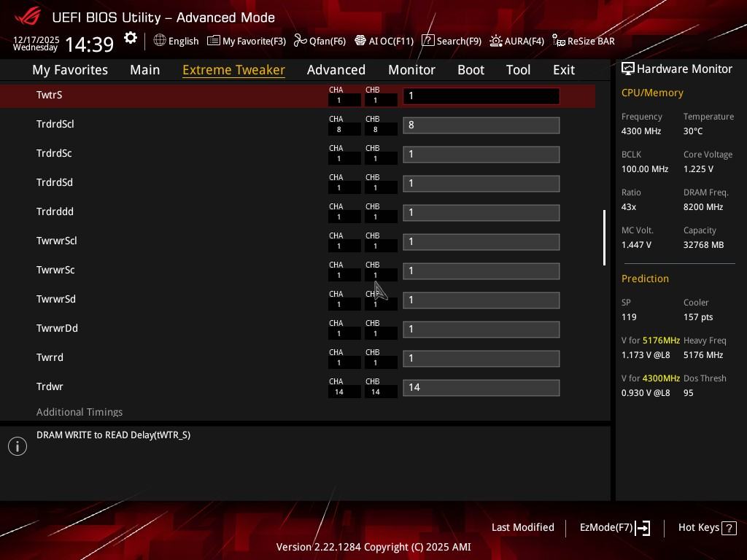Select the TrdrdSd input field
The width and height of the screenshot is (747, 560).
pyautogui.click(x=481, y=183)
